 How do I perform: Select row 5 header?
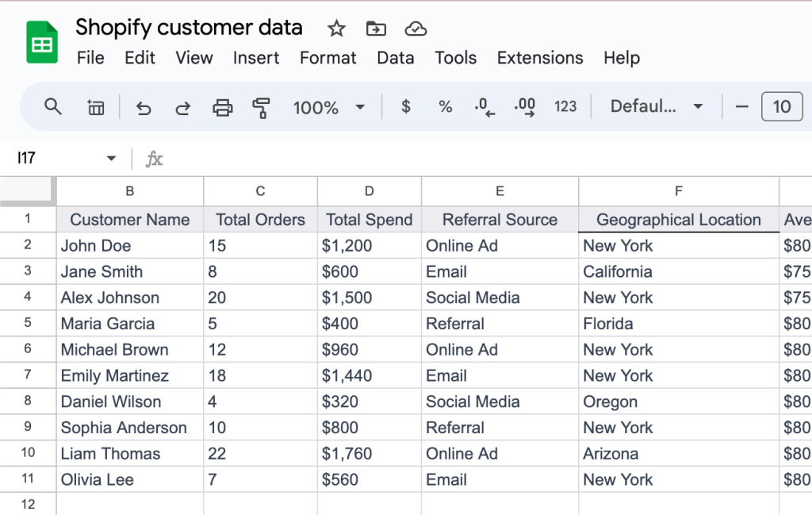tap(28, 323)
